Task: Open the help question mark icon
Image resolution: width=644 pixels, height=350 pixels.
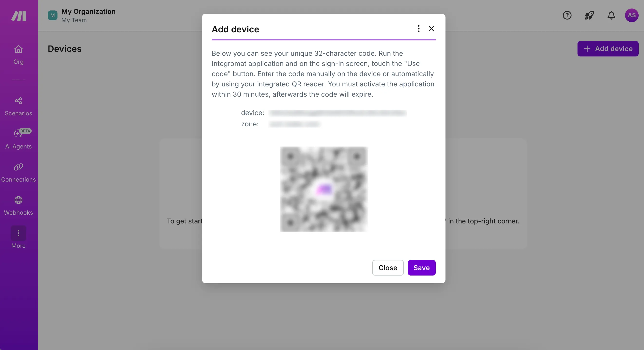Action: tap(567, 15)
